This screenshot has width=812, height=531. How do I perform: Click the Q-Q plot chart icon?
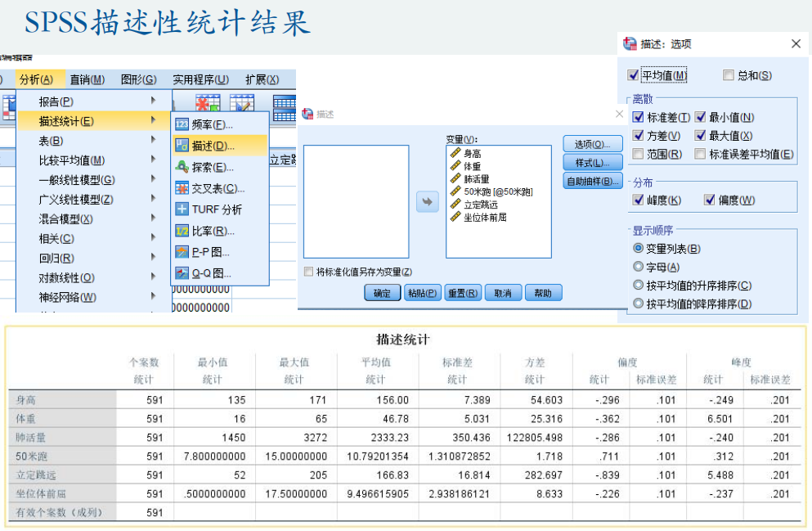pos(182,273)
